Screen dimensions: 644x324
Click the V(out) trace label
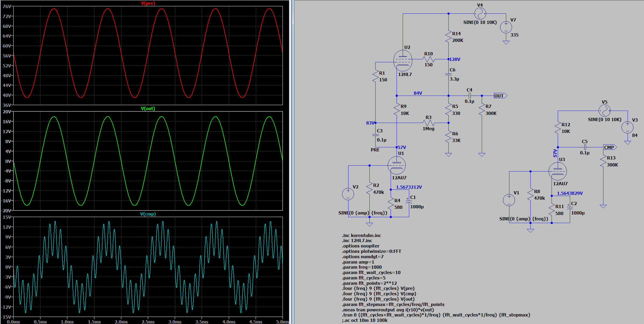point(148,108)
